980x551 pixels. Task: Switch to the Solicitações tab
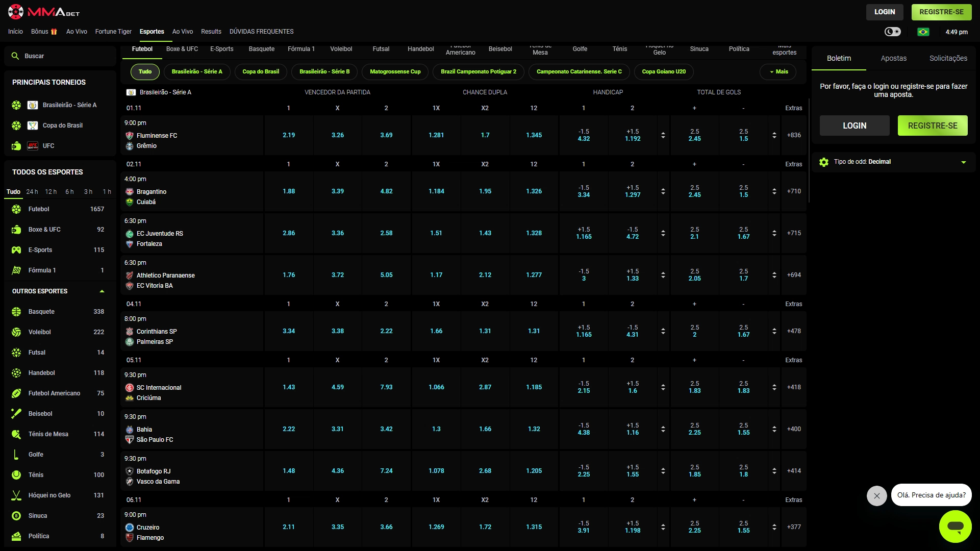[x=948, y=58]
